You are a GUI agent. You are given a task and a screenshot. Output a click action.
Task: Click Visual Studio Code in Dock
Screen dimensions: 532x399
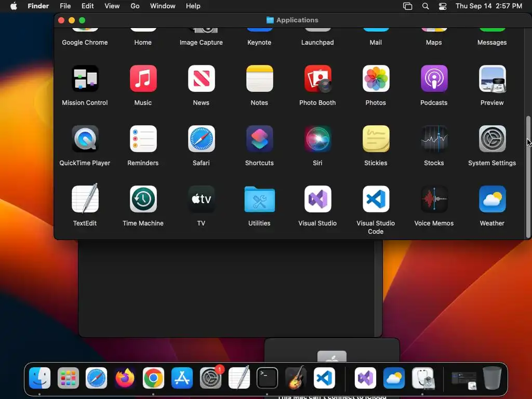[x=324, y=378]
